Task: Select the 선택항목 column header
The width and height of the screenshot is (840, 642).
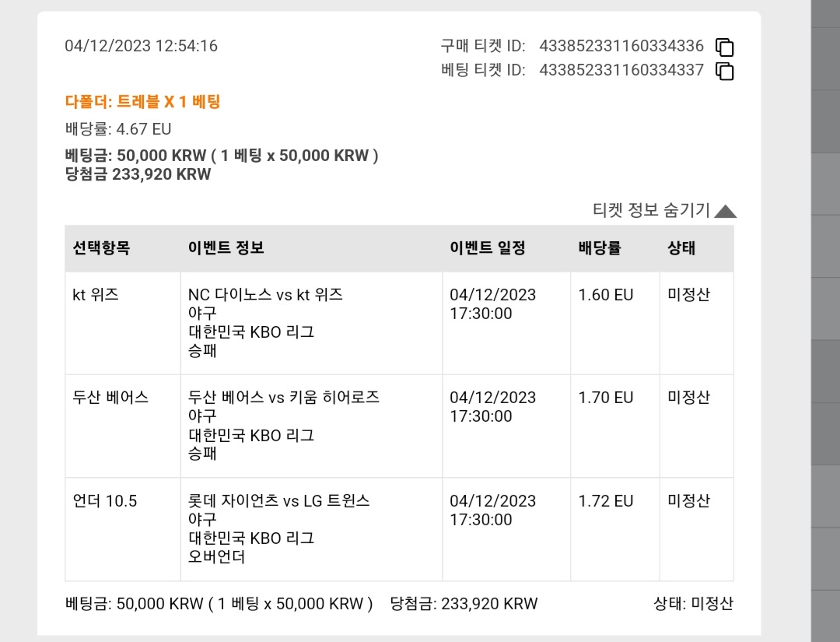Action: point(101,248)
